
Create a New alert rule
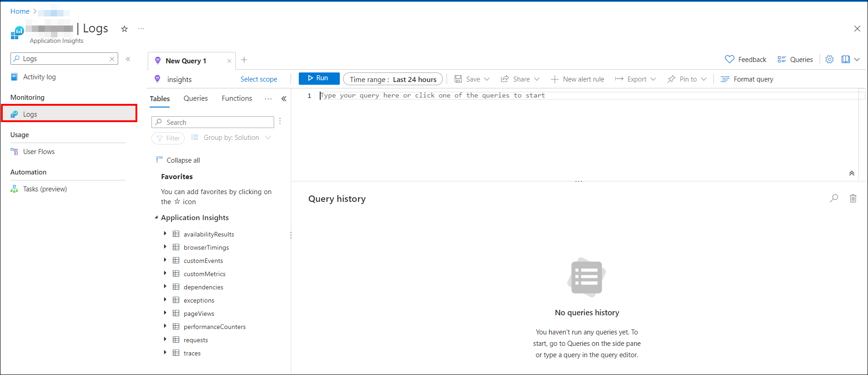pyautogui.click(x=577, y=79)
